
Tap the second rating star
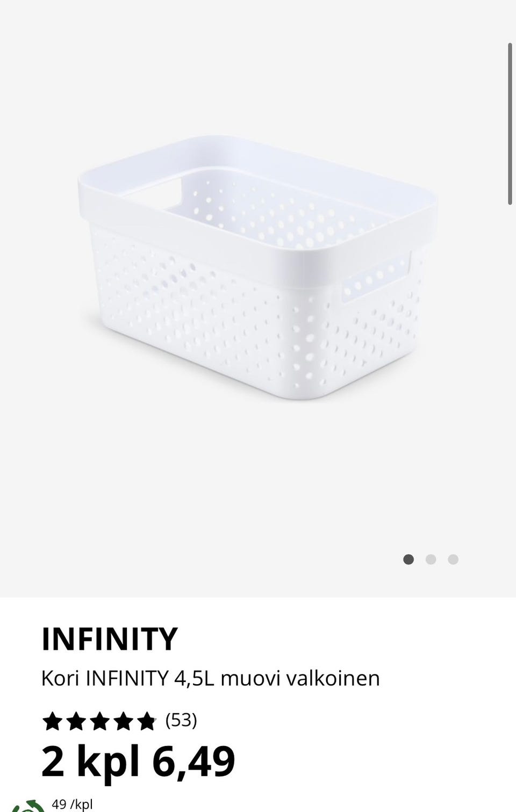76,721
